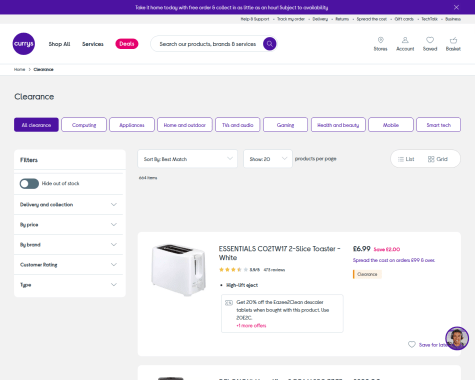Viewport: 475px width, 380px height.
Task: Click the Clearance page heading
Action: point(34,97)
